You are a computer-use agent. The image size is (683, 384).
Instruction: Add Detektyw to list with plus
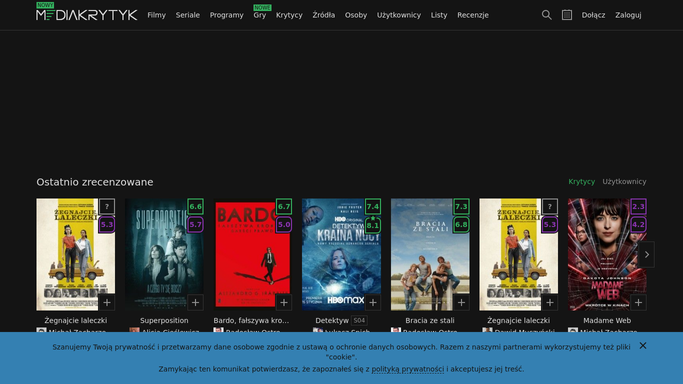point(373,302)
